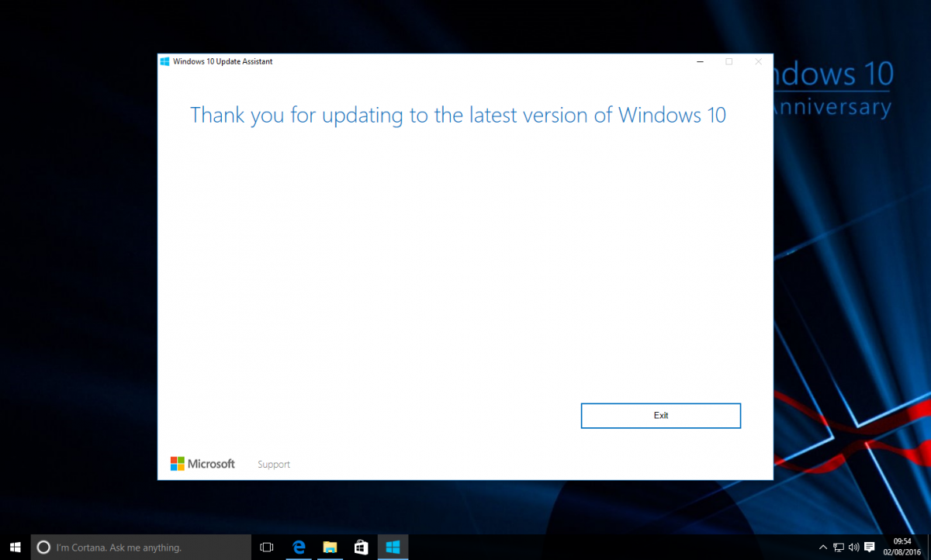Click the Exit button

[660, 416]
